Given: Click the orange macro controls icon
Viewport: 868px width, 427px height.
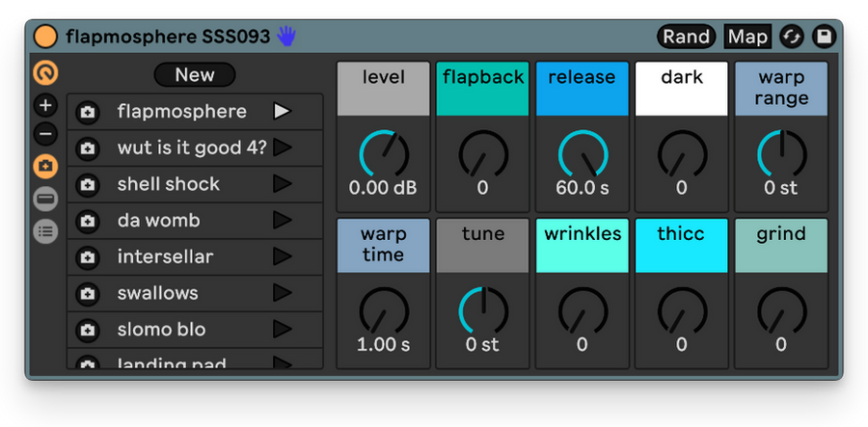Looking at the screenshot, I should [x=45, y=72].
